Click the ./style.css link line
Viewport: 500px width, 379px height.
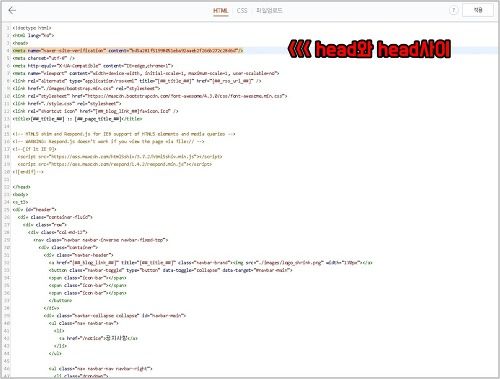pyautogui.click(x=67, y=104)
